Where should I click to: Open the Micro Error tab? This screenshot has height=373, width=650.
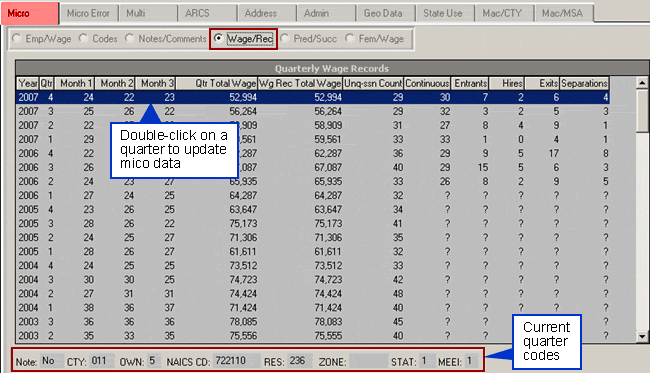88,13
